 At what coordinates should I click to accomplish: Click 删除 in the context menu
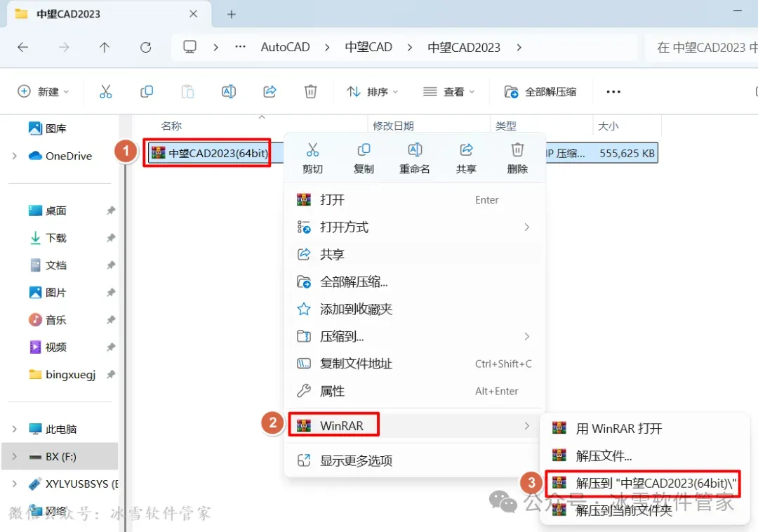pos(517,158)
